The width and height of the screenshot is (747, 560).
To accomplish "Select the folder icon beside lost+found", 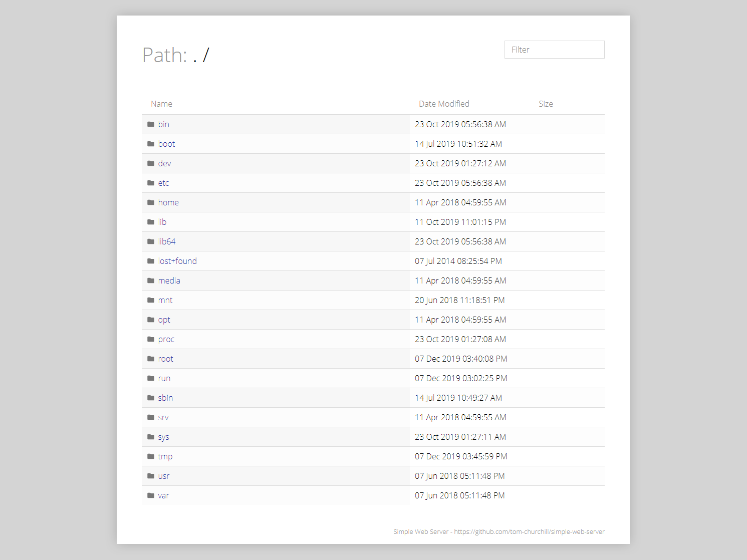I will 151,261.
